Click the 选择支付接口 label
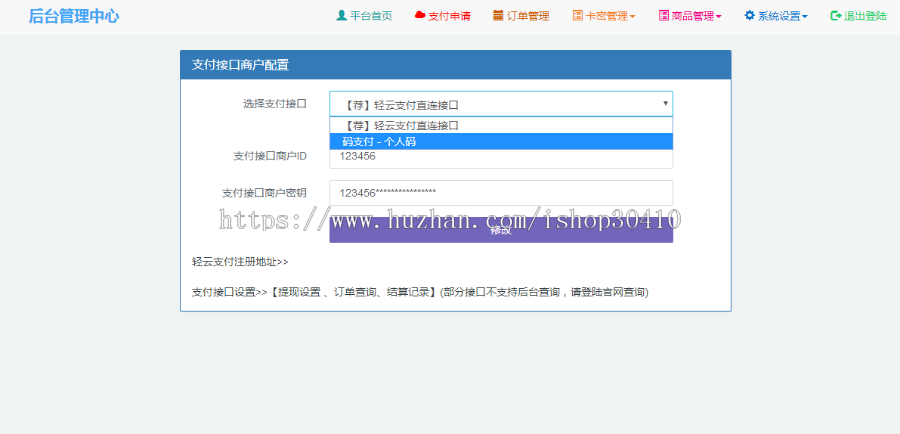900x434 pixels. 274,104
